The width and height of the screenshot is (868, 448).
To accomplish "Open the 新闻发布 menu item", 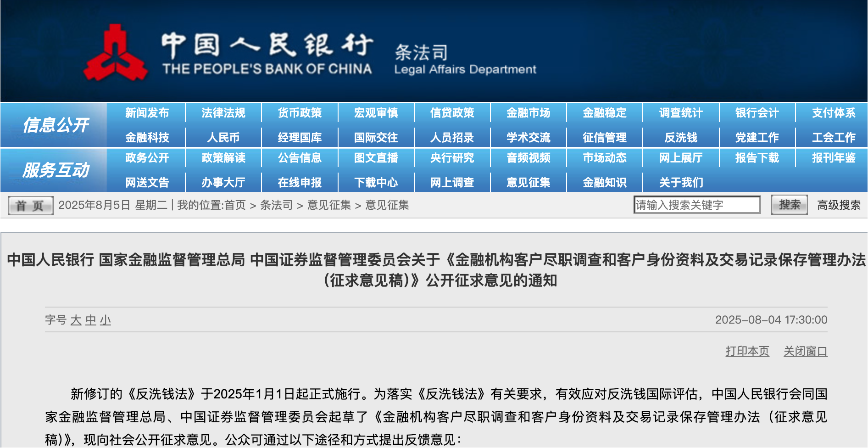I will pos(147,113).
